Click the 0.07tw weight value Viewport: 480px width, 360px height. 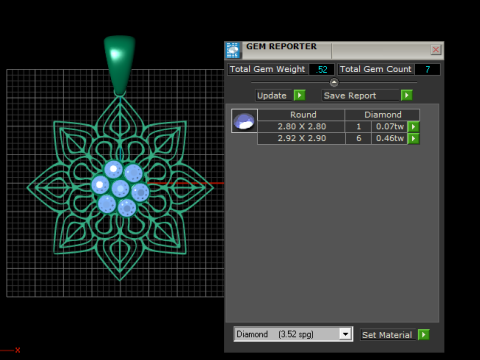pos(389,127)
